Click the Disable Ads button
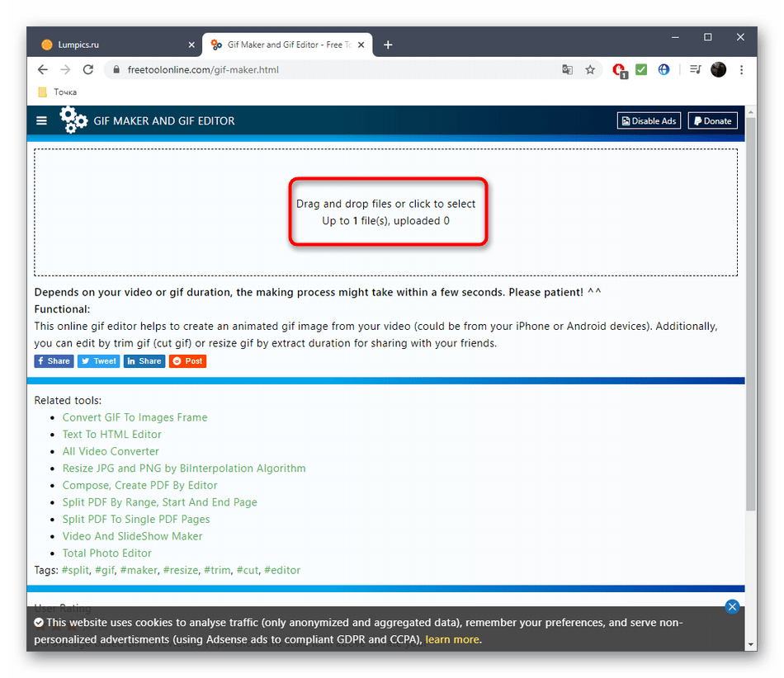The width and height of the screenshot is (784, 678). (649, 121)
